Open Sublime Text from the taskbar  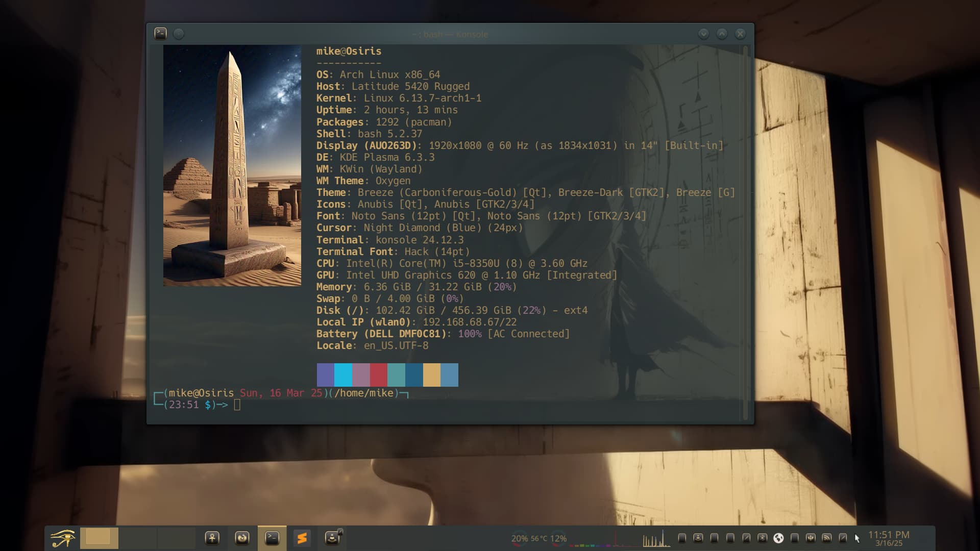pyautogui.click(x=302, y=538)
